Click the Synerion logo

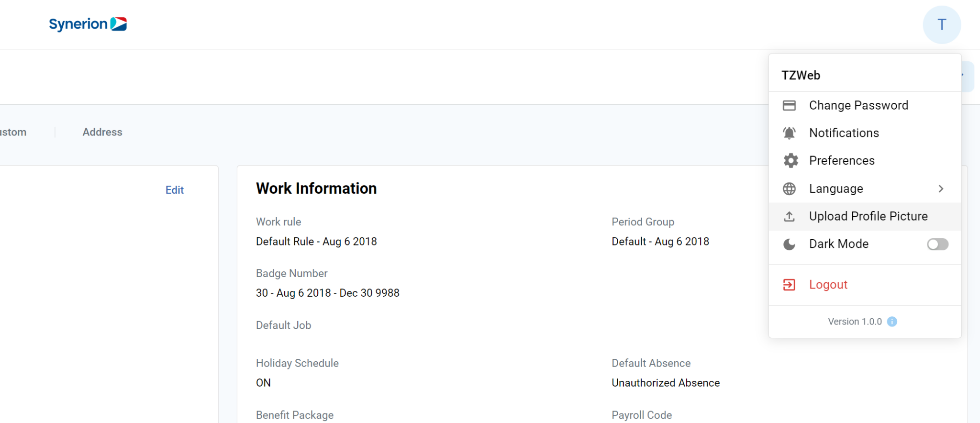pyautogui.click(x=88, y=24)
